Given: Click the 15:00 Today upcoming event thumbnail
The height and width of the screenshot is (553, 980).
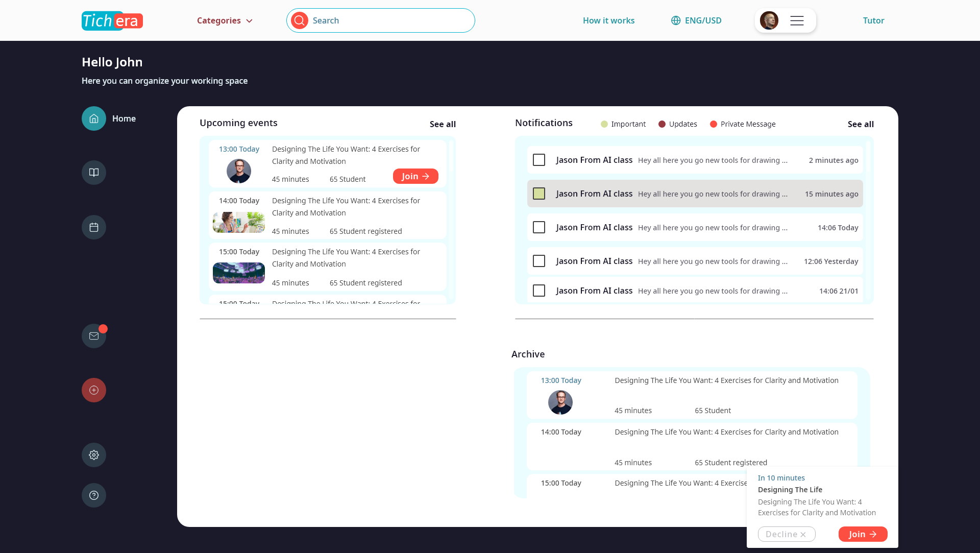Looking at the screenshot, I should pos(239,273).
